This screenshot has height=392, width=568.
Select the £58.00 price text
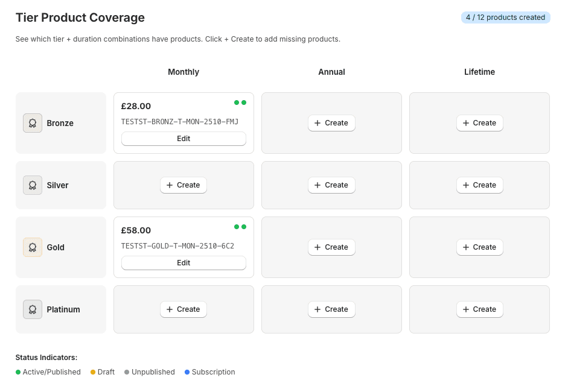point(136,230)
